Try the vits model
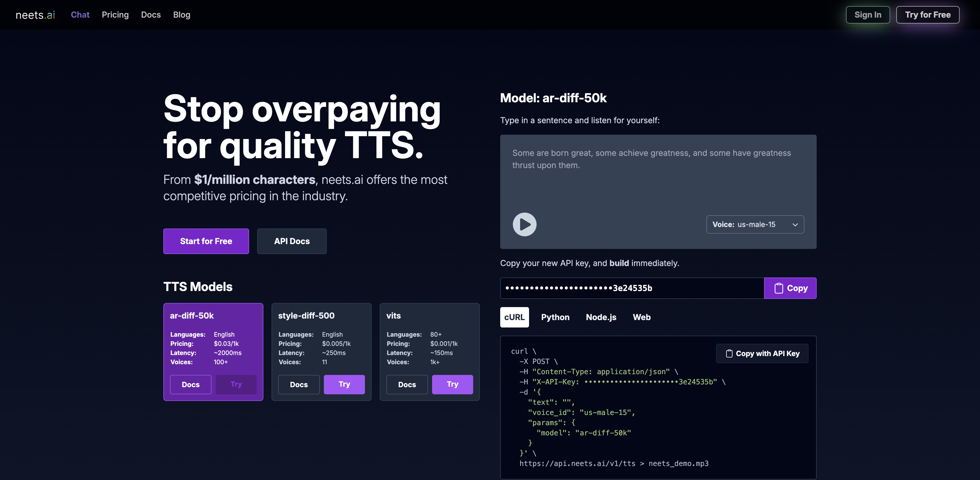Image resolution: width=980 pixels, height=480 pixels. click(x=452, y=385)
